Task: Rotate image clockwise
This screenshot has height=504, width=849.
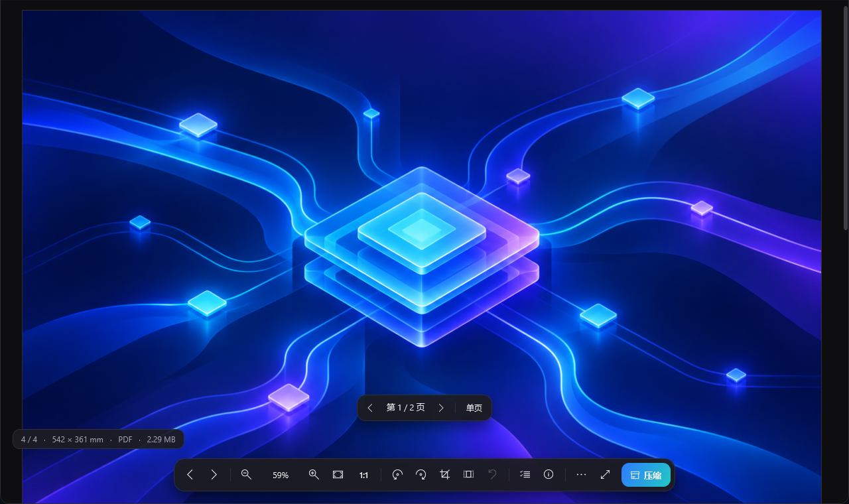Action: coord(421,475)
